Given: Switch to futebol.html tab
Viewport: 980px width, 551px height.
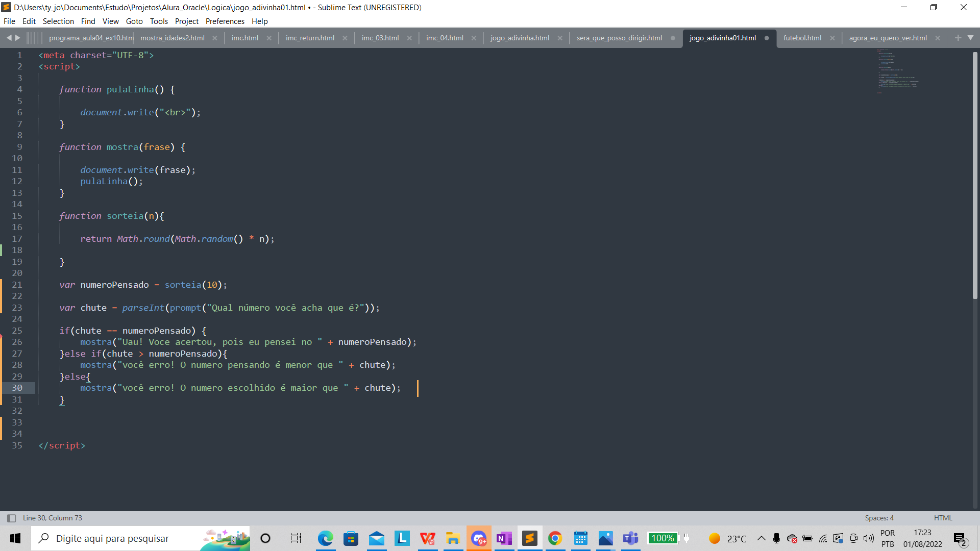Looking at the screenshot, I should pos(802,38).
